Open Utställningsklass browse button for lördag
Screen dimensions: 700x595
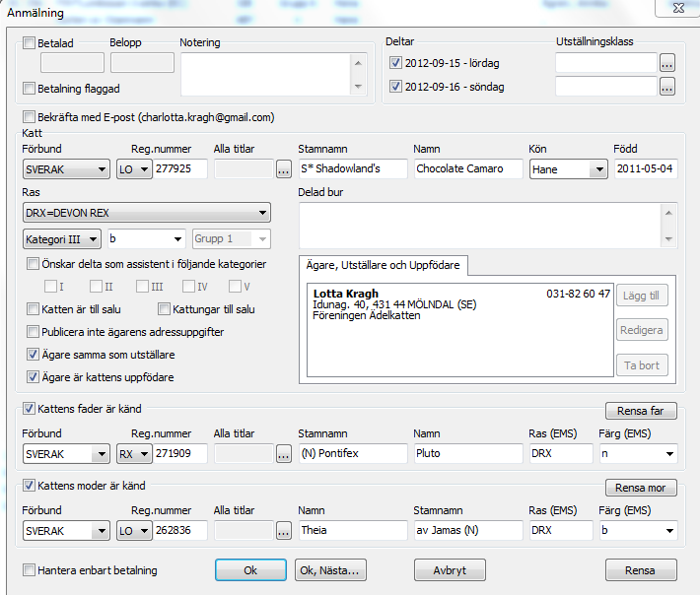(666, 63)
